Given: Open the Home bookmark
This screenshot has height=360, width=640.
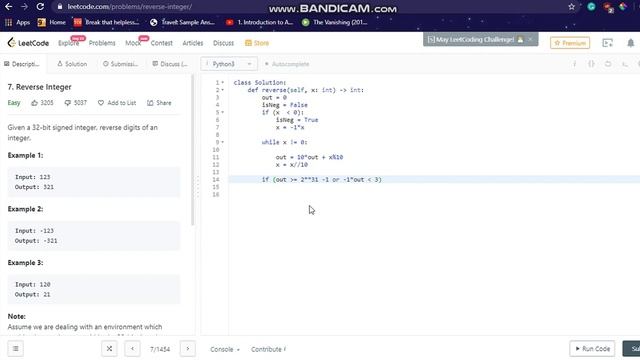Looking at the screenshot, I should click(51, 22).
